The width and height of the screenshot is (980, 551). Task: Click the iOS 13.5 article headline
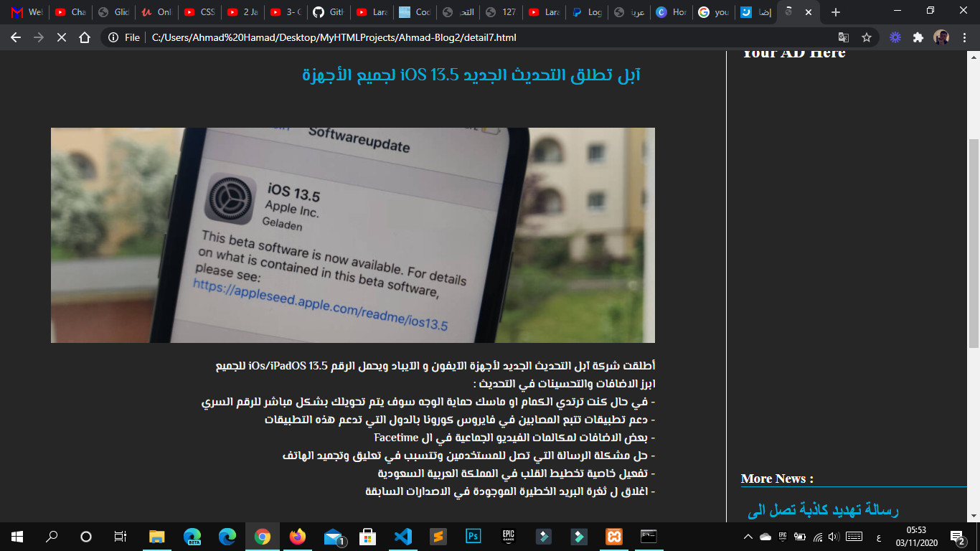[x=471, y=75]
